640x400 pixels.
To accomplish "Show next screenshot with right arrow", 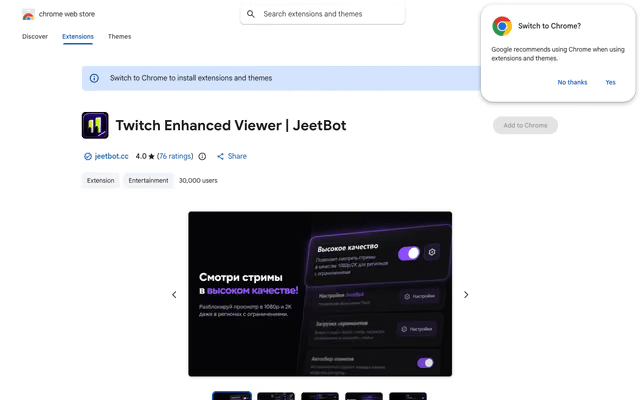I will (x=466, y=295).
